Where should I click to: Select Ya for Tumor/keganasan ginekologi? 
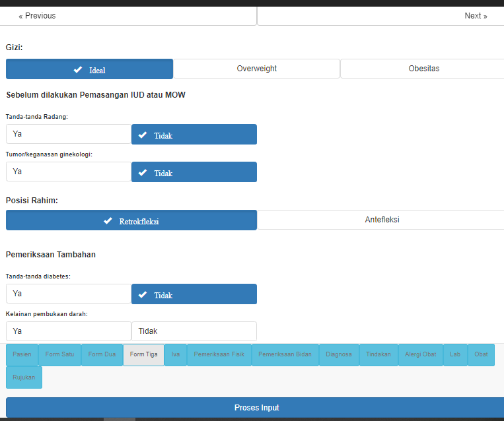(x=69, y=172)
